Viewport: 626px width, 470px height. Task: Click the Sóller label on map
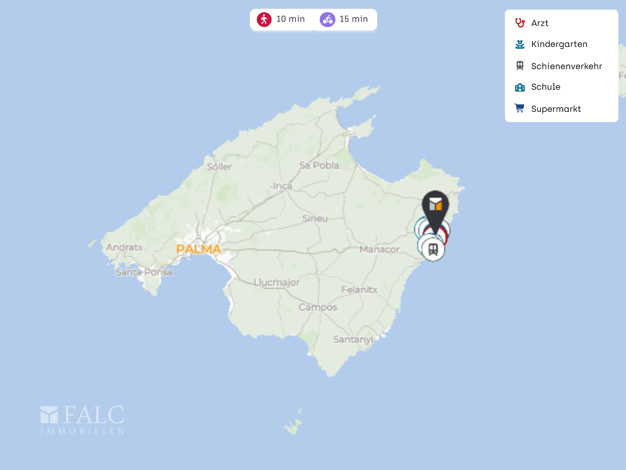[219, 167]
